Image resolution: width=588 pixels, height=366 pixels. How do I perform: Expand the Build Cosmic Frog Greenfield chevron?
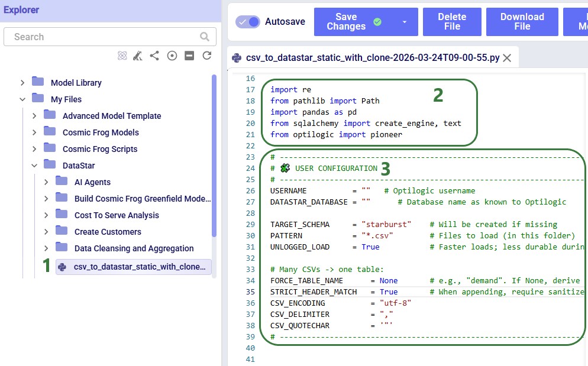click(x=46, y=199)
